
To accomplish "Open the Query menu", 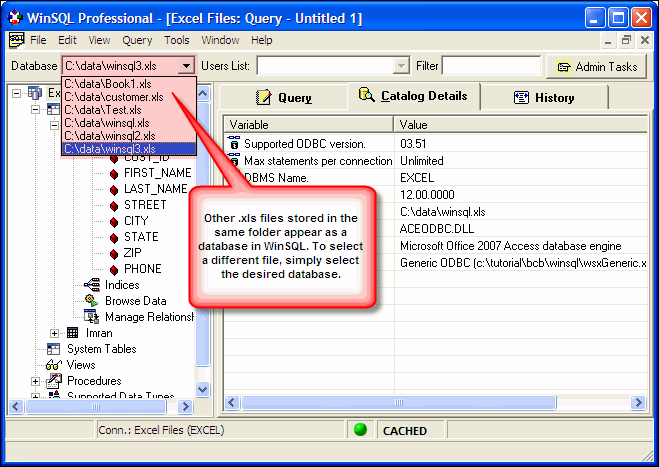I will click(x=137, y=40).
